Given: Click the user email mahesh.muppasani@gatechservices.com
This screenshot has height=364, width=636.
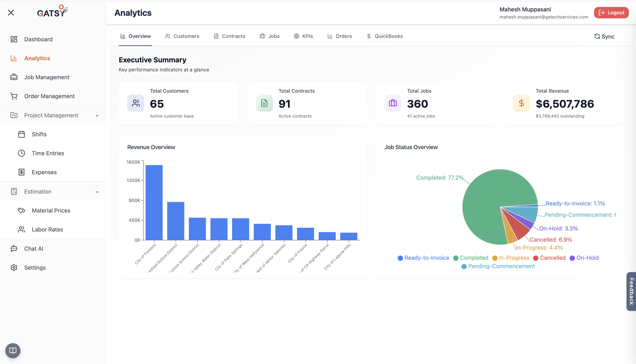Looking at the screenshot, I should [x=544, y=17].
